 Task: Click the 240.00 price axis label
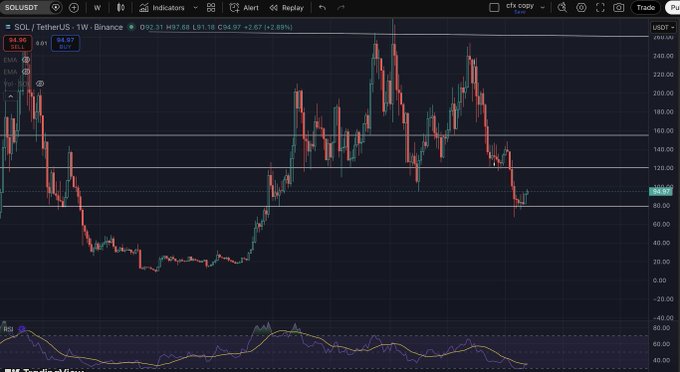click(663, 56)
